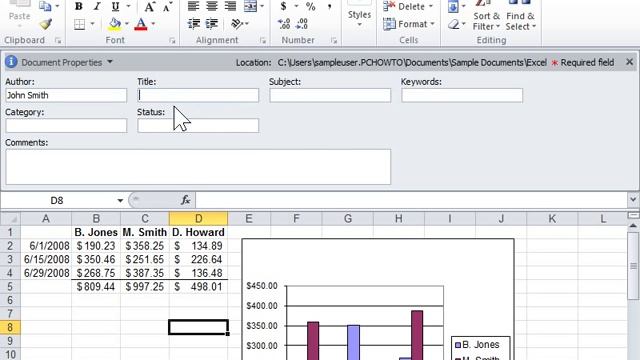Open Sort & Filter menu

[x=486, y=16]
